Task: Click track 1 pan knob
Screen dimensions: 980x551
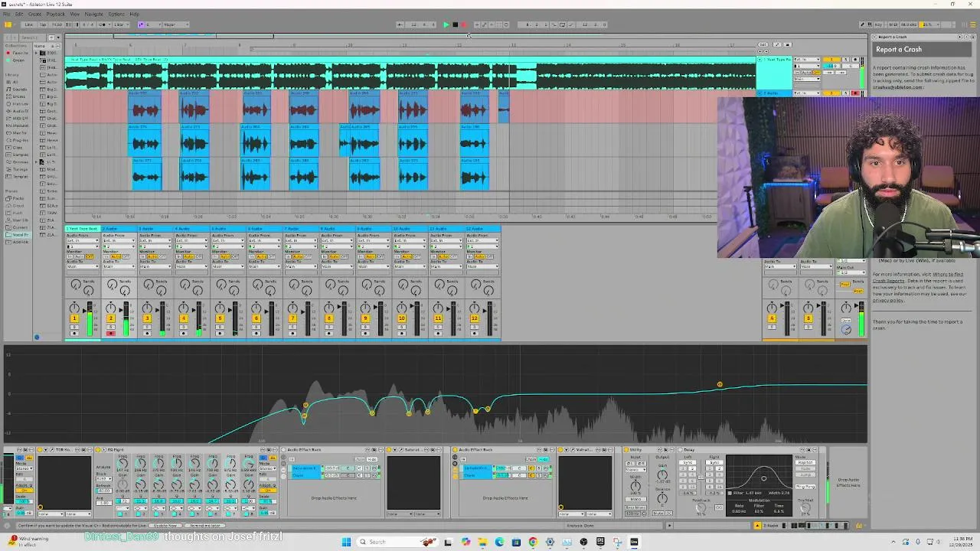Action: (74, 308)
